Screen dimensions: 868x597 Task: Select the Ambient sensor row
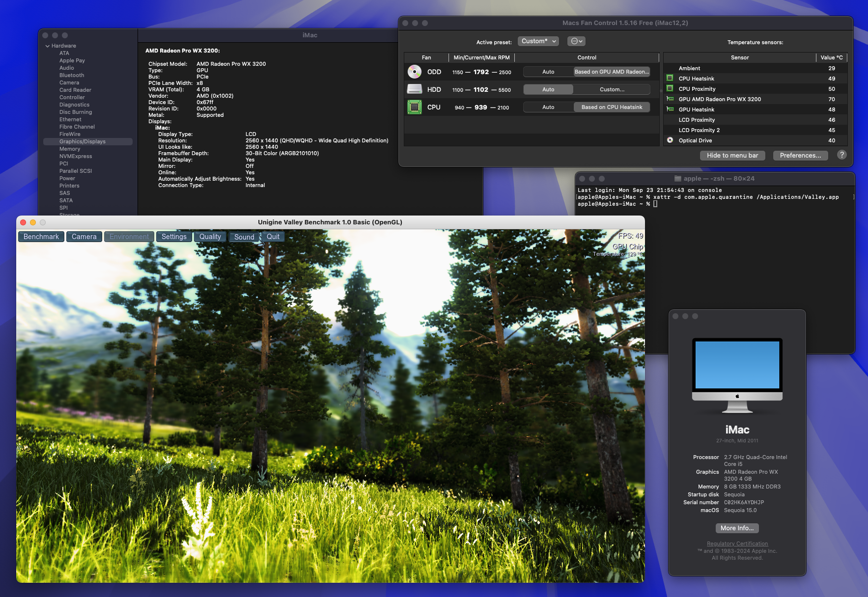coord(756,68)
